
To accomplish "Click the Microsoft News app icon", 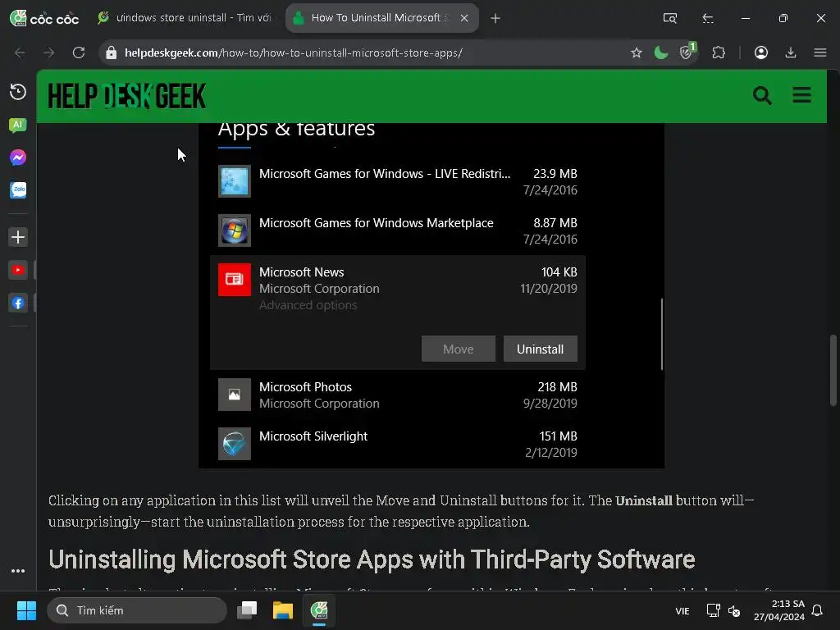I will [234, 280].
